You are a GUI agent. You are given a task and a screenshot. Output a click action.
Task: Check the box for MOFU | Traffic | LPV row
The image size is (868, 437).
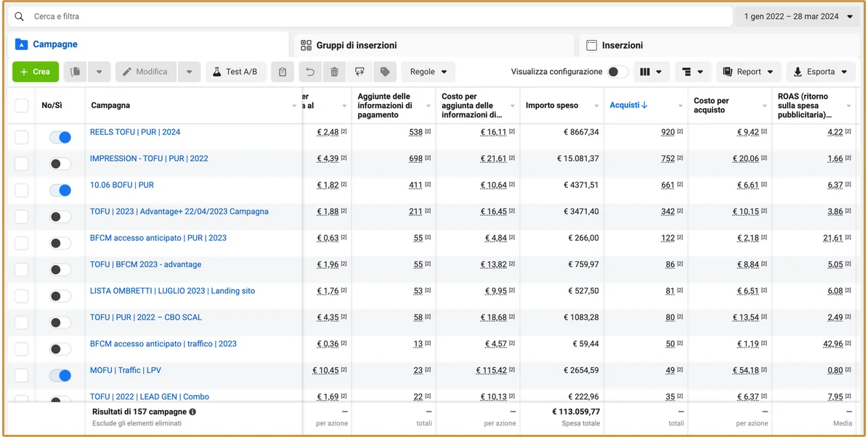pos(21,375)
